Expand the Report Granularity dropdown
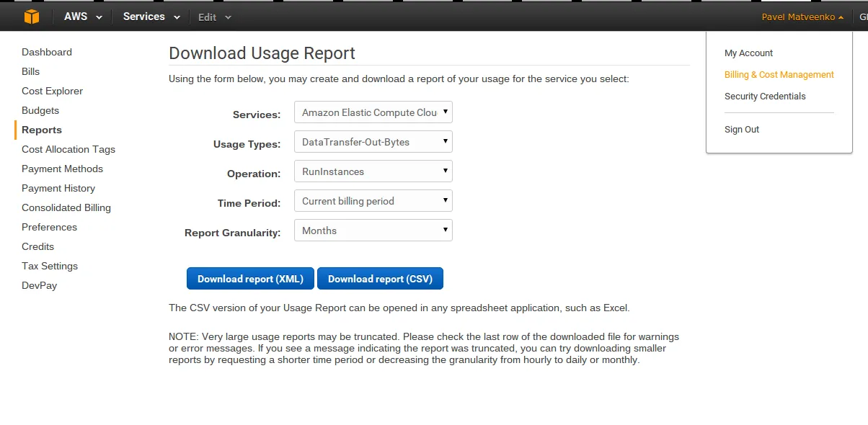 point(373,231)
